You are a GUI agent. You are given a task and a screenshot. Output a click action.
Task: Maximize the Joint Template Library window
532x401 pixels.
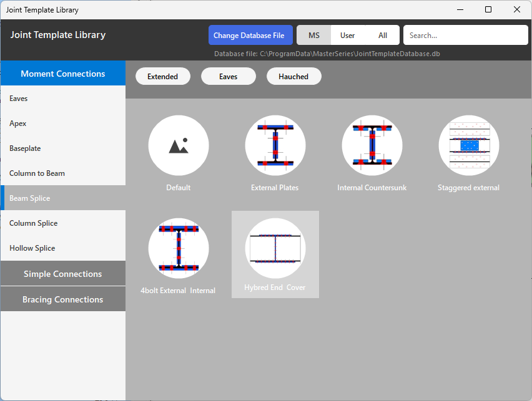pyautogui.click(x=488, y=9)
